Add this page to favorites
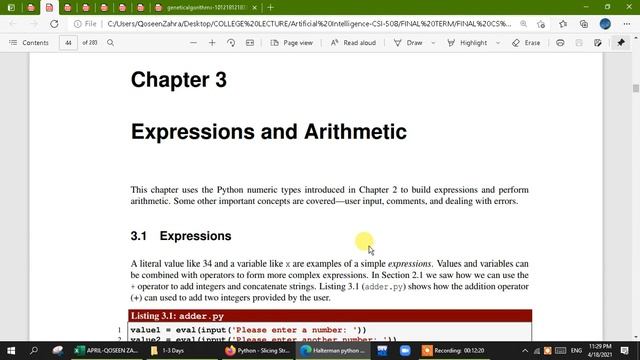 click(542, 24)
